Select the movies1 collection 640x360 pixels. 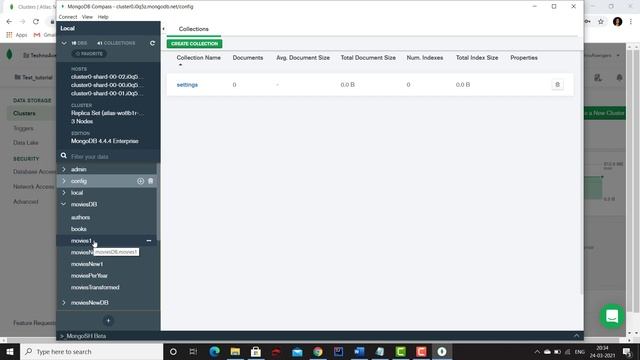point(81,241)
